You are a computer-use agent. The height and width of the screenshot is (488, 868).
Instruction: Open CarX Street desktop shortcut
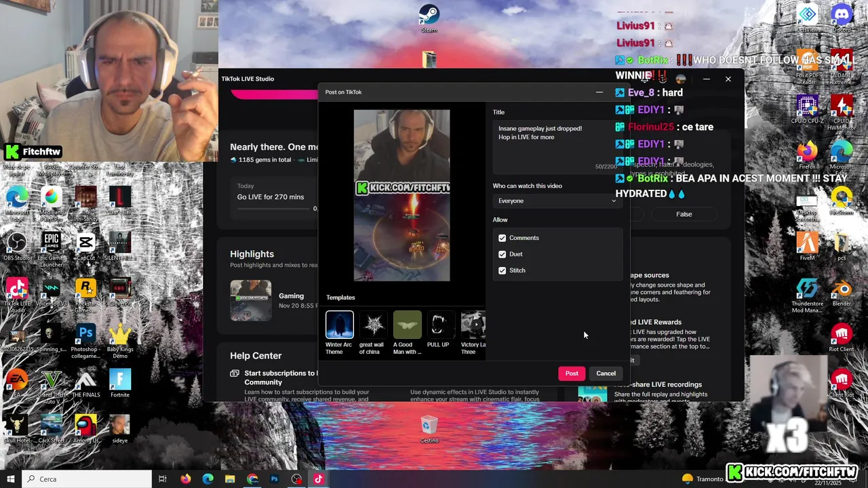pos(52,430)
